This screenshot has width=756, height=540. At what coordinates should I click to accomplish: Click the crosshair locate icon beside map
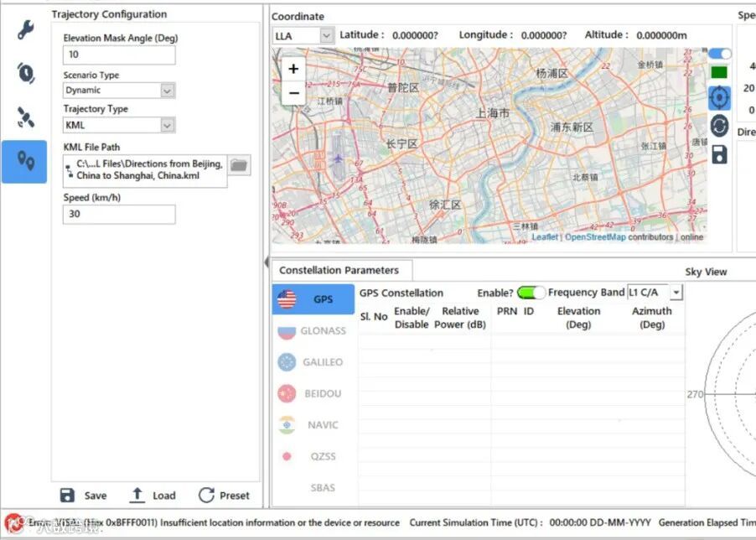[x=719, y=98]
